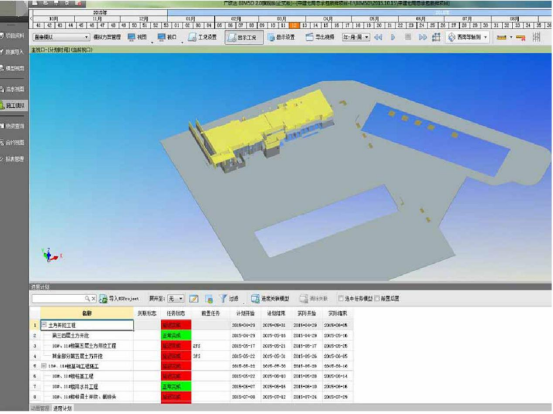Click the timeline scroll-left arrow

click(x=31, y=19)
